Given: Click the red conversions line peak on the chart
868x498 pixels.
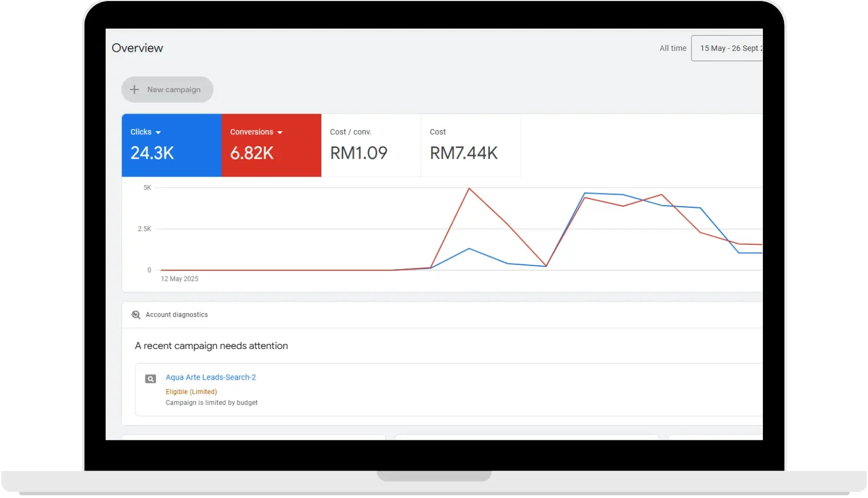Looking at the screenshot, I should (x=469, y=189).
